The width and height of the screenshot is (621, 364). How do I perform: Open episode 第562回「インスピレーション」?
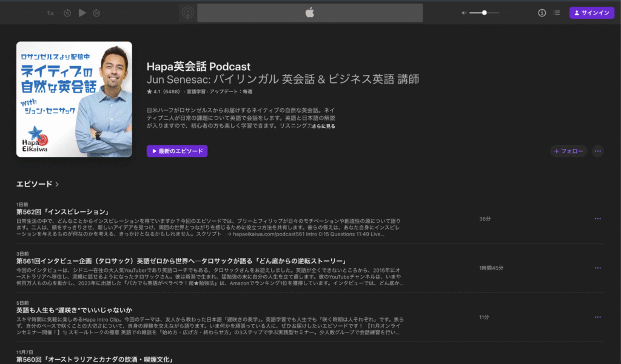click(63, 212)
